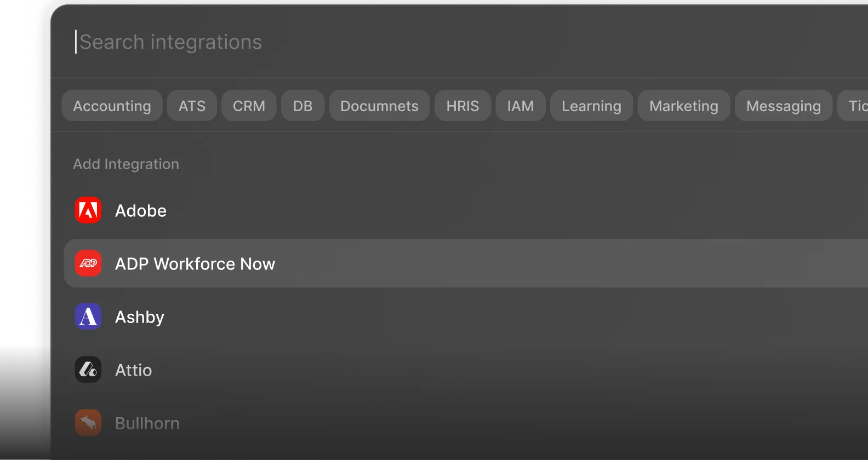Show Messaging integrations

tap(783, 106)
